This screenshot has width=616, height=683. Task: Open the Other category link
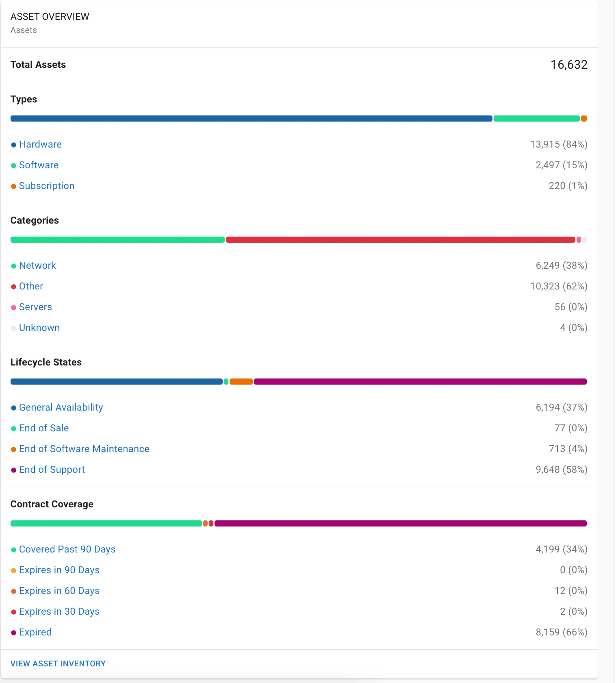tap(31, 286)
